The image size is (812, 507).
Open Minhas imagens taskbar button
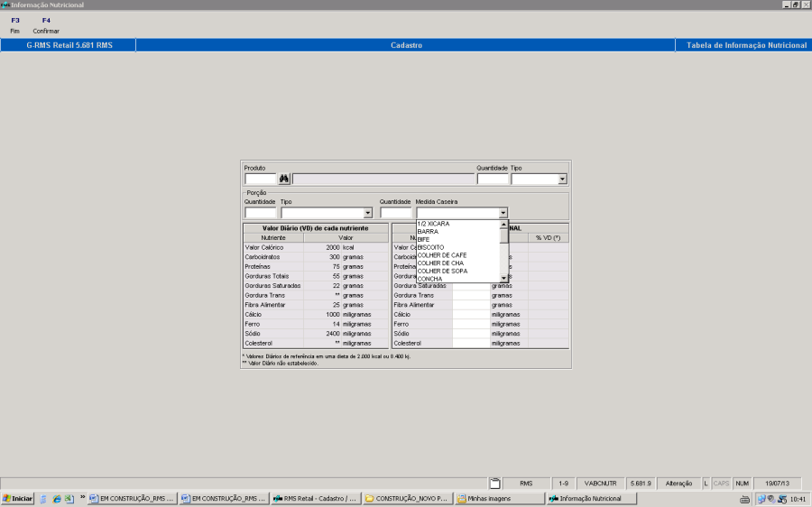(499, 498)
